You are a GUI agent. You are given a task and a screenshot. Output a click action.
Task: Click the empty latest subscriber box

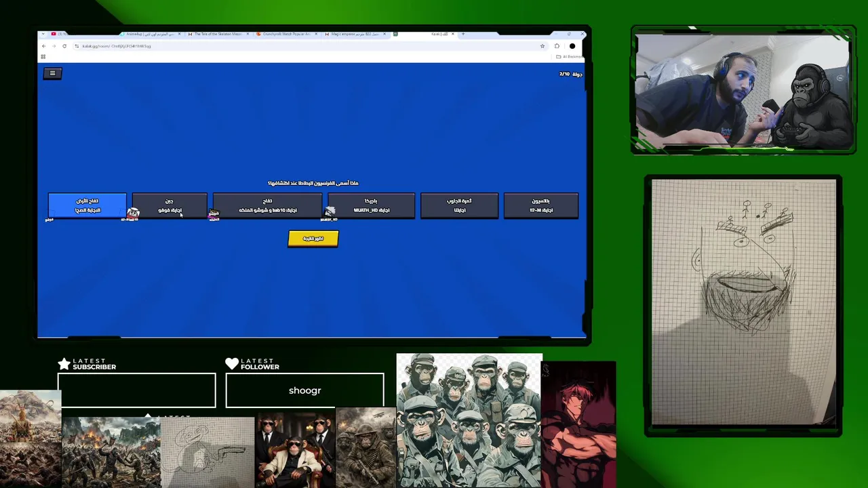pyautogui.click(x=136, y=390)
